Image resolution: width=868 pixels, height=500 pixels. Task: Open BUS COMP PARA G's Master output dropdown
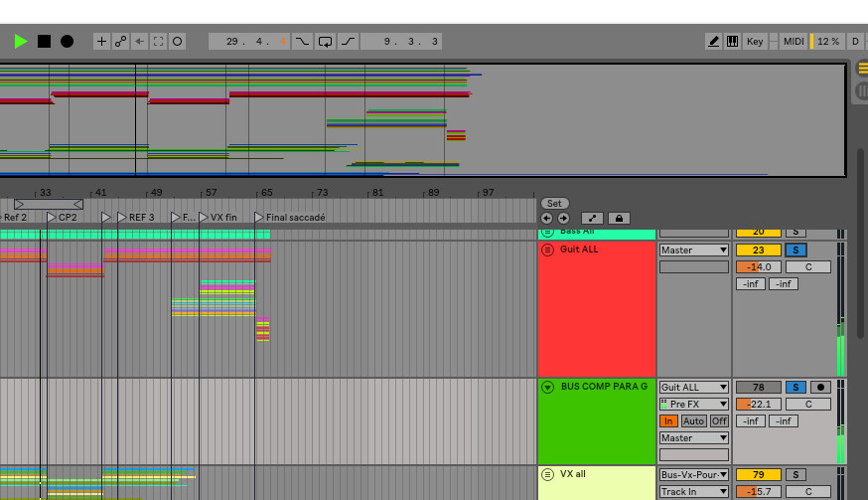pyautogui.click(x=693, y=438)
